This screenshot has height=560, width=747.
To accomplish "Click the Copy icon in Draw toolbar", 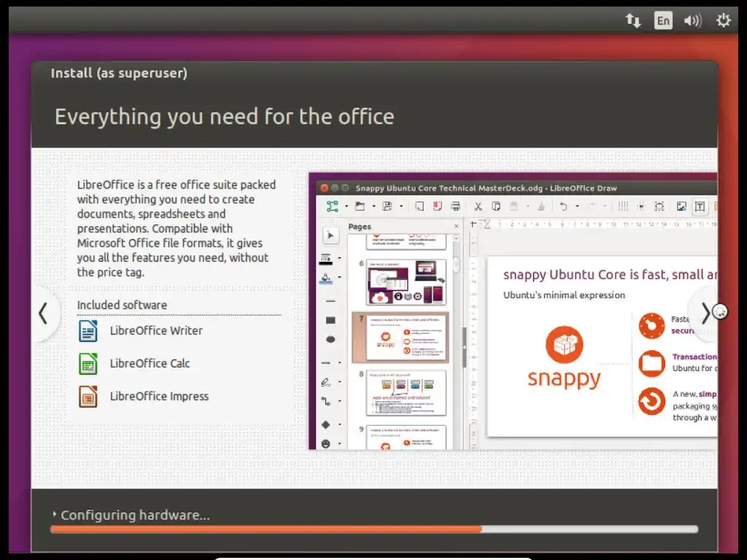I will click(x=496, y=206).
